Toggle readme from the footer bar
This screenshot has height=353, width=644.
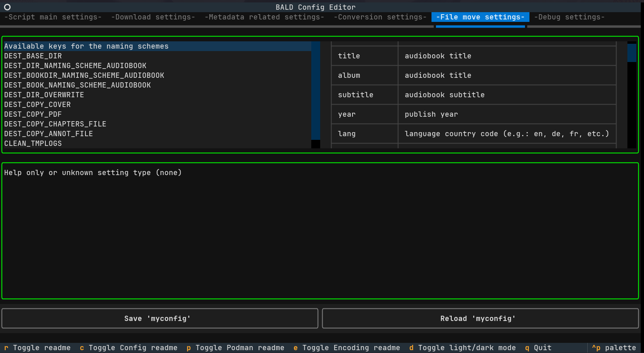[x=37, y=348]
